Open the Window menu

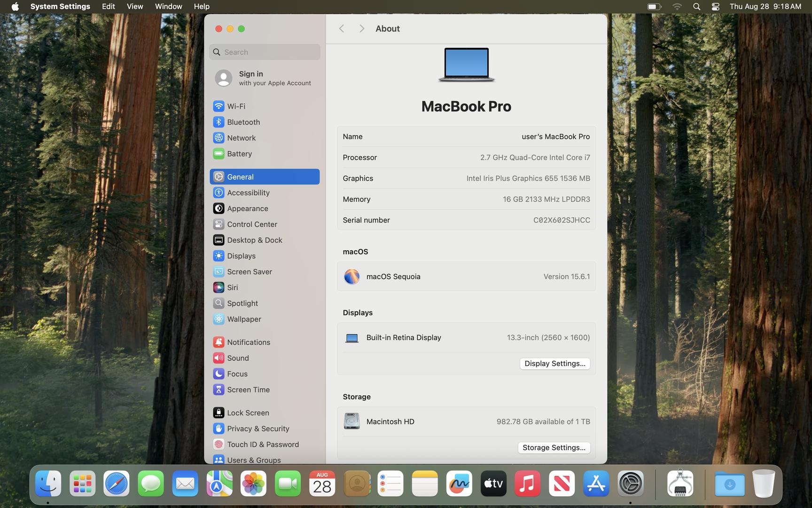[168, 7]
